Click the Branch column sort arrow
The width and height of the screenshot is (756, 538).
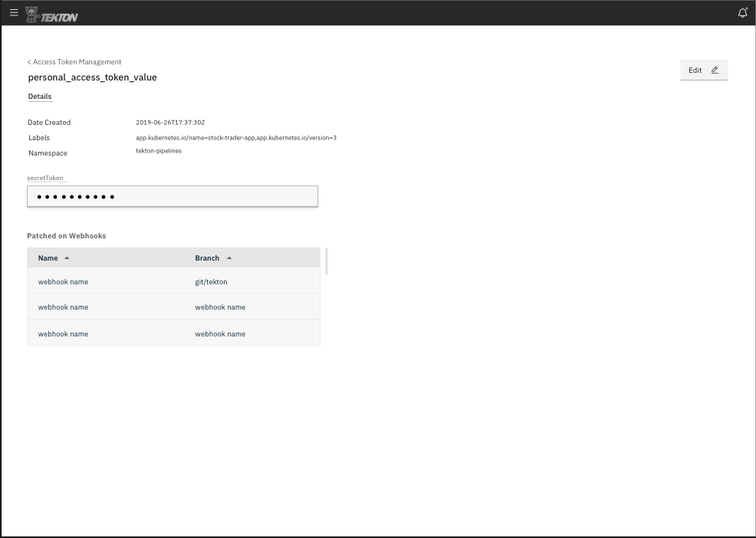[228, 258]
